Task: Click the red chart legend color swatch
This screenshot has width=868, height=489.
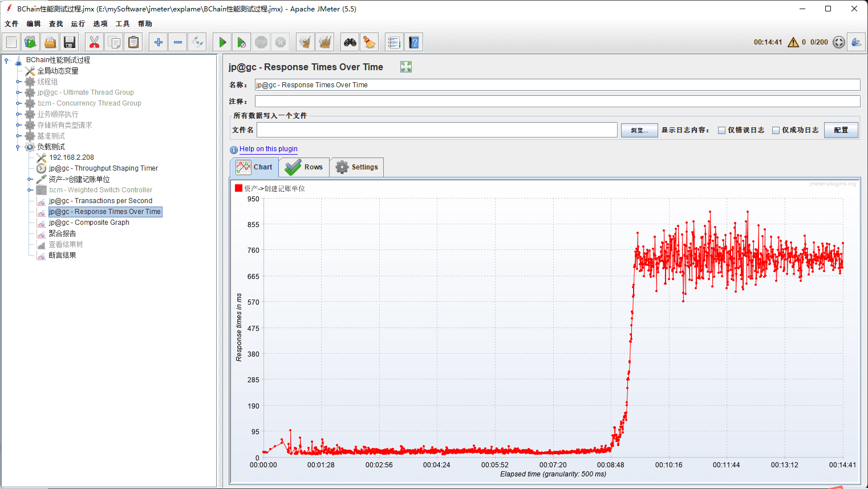Action: (x=238, y=188)
